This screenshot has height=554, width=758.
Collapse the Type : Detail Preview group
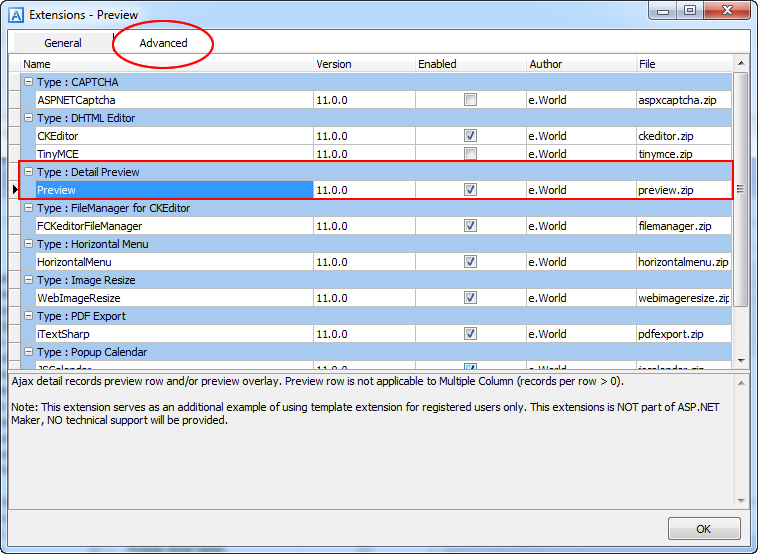29,172
